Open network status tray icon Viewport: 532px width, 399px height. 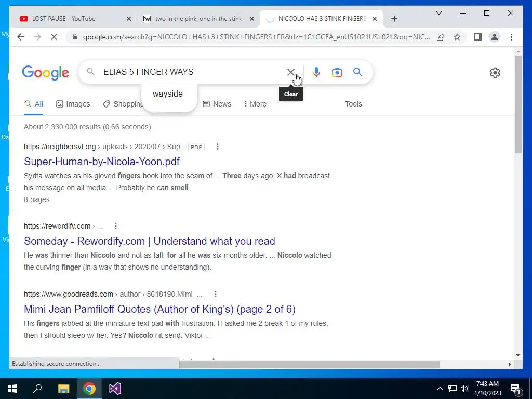[x=453, y=389]
